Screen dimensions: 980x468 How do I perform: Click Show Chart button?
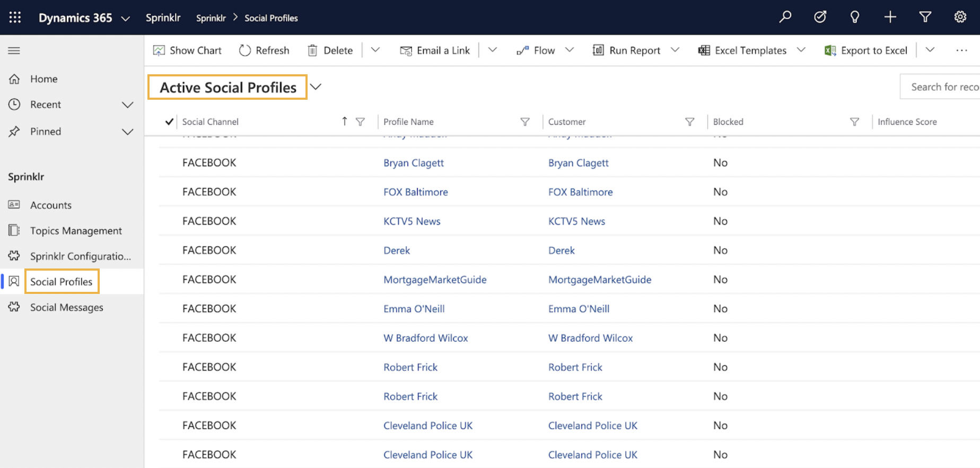(x=187, y=50)
